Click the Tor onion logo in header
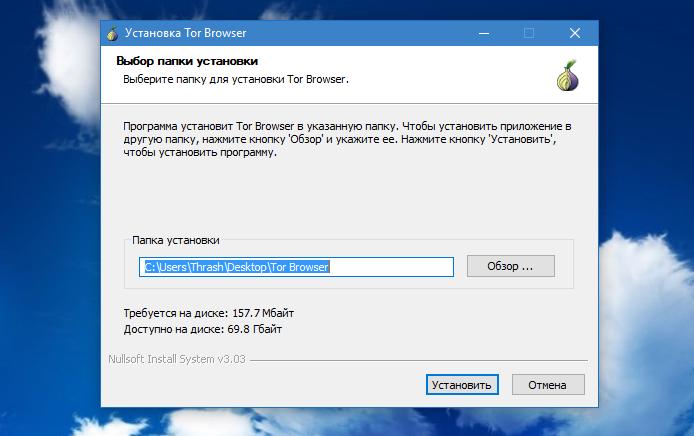The width and height of the screenshot is (694, 436). tap(567, 76)
